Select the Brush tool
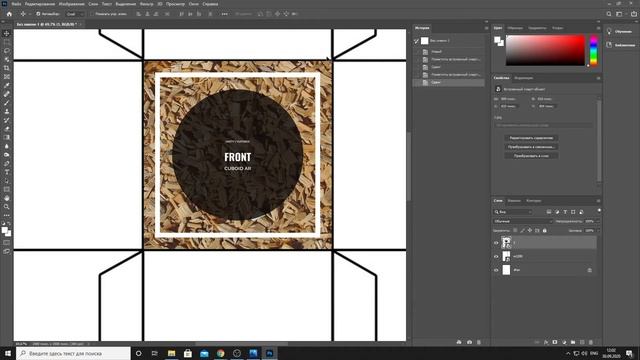Screen dimensions: 640x360 [x=7, y=103]
